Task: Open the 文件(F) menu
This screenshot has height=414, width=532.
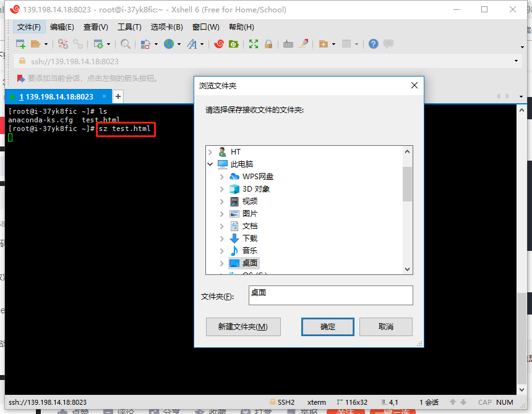Action: [28, 27]
